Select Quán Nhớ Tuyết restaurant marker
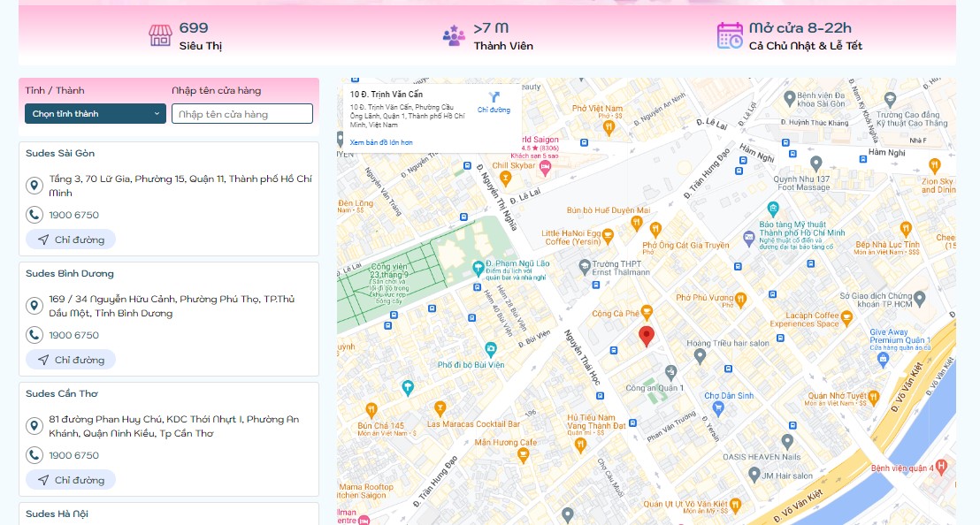Viewport: 980px width, 525px height. click(x=874, y=397)
